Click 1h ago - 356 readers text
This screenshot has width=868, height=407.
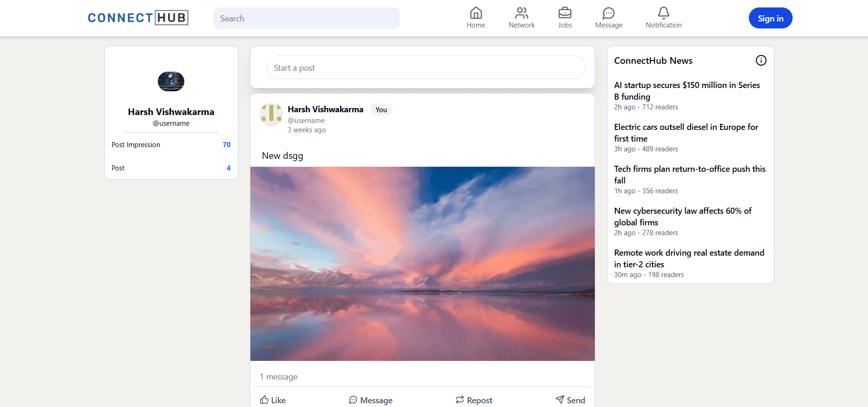click(646, 191)
